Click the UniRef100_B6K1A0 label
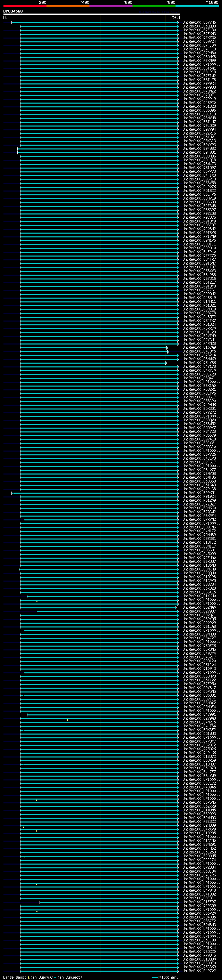The image size is (222, 980). click(x=199, y=386)
